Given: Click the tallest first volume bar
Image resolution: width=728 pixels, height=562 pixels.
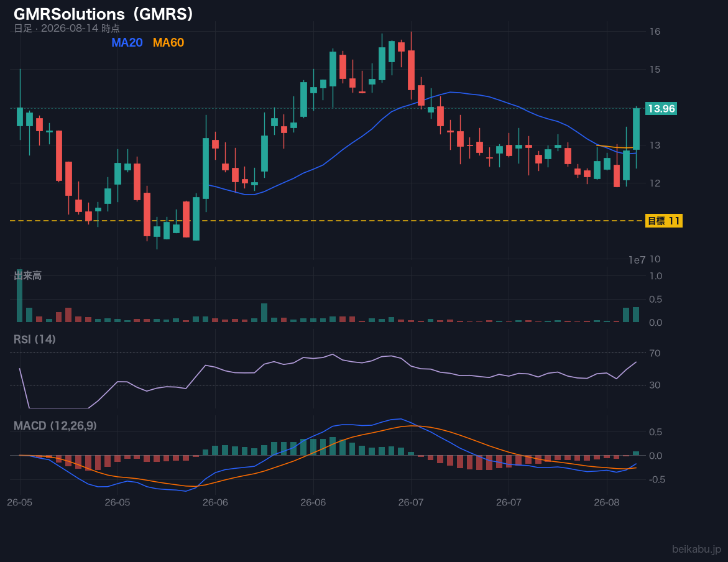Looking at the screenshot, I should pyautogui.click(x=19, y=295).
